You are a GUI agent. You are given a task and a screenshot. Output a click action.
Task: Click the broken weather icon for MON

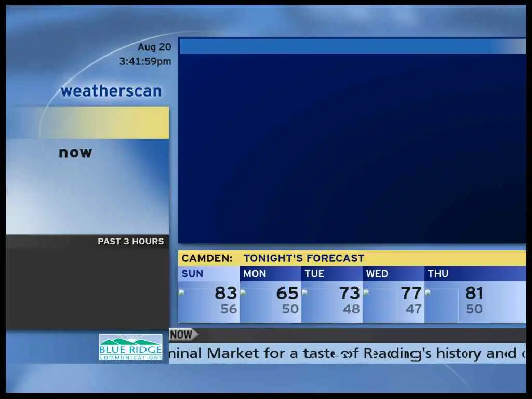pyautogui.click(x=243, y=292)
